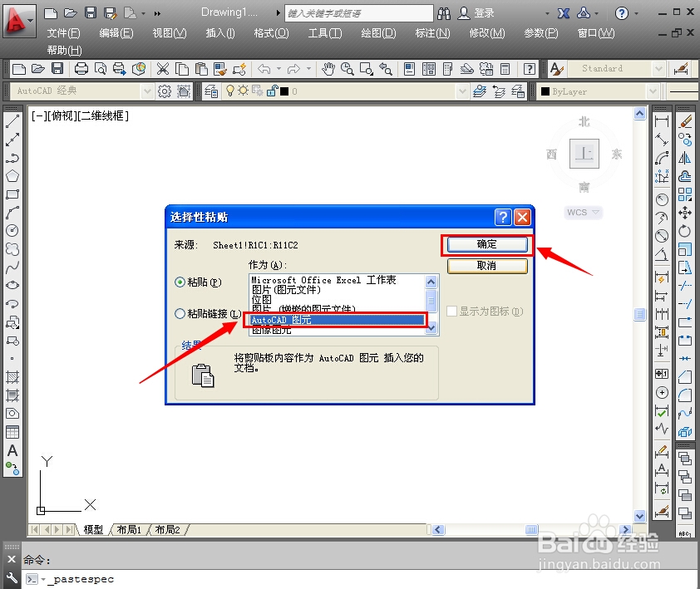Select the Hatch tool
The height and width of the screenshot is (589, 700).
tap(12, 377)
